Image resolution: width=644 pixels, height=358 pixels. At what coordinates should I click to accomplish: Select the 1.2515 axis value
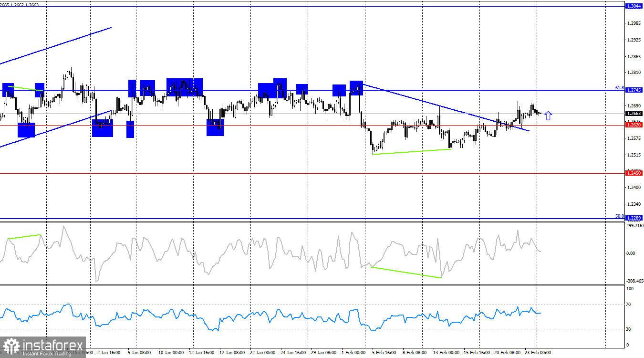tap(635, 155)
